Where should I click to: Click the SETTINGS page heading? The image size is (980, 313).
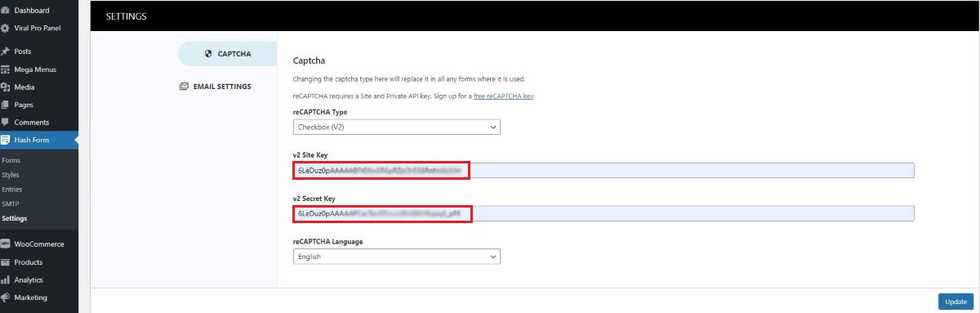tap(127, 16)
